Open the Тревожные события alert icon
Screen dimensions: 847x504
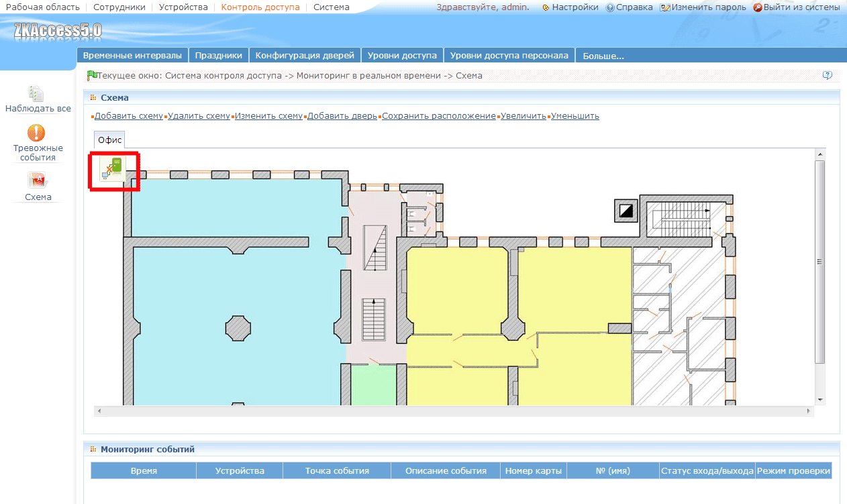pyautogui.click(x=37, y=133)
